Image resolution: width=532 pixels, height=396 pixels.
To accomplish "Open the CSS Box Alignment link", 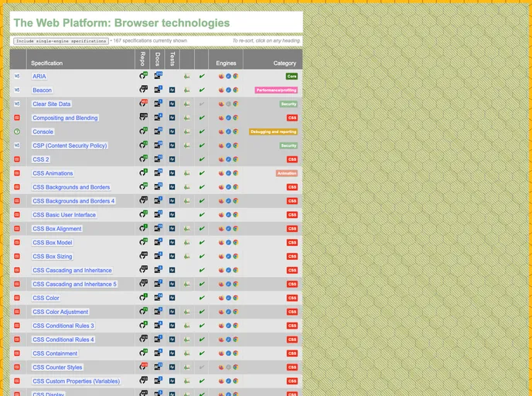I will coord(57,229).
